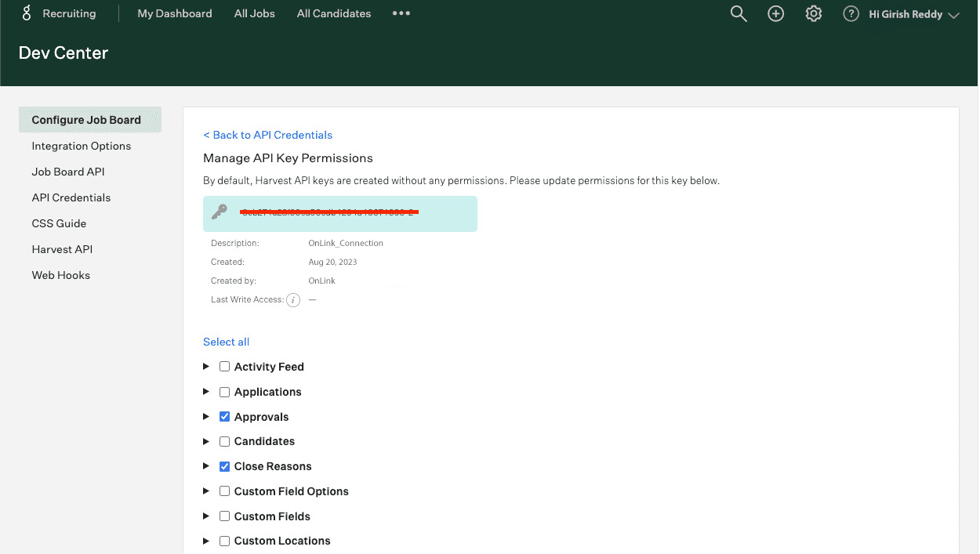The height and width of the screenshot is (554, 980).
Task: Expand the Activity Feed permission group
Action: pyautogui.click(x=205, y=366)
